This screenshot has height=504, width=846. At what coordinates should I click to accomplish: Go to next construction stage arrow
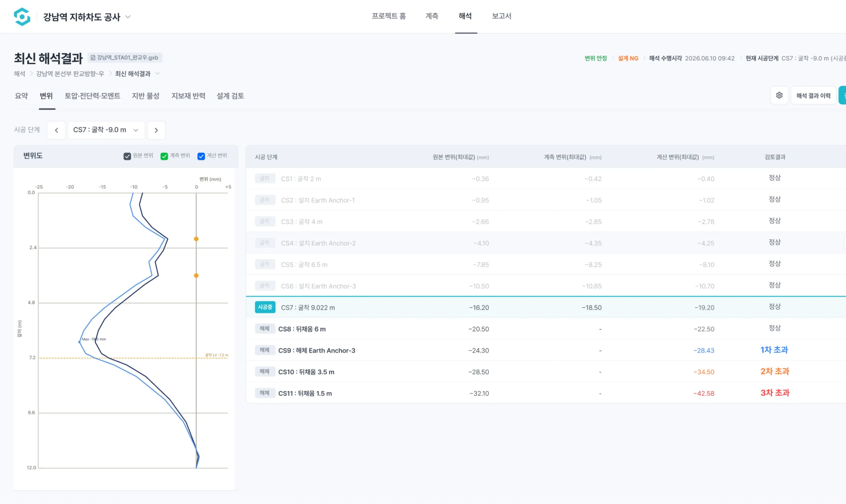pos(156,130)
